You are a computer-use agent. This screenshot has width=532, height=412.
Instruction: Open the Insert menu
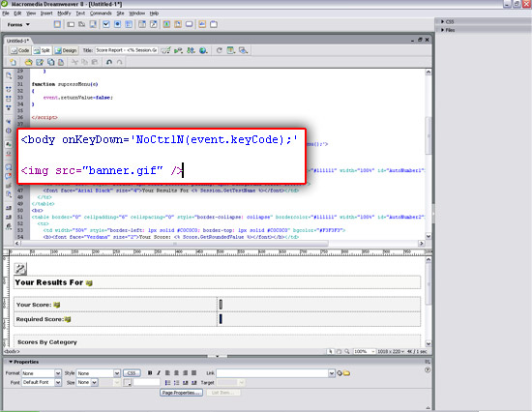click(46, 14)
